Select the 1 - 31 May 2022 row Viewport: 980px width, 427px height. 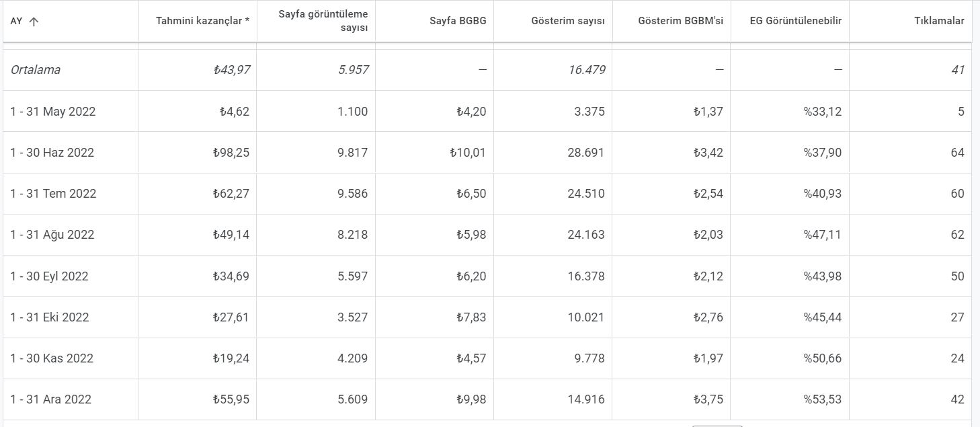tap(487, 111)
